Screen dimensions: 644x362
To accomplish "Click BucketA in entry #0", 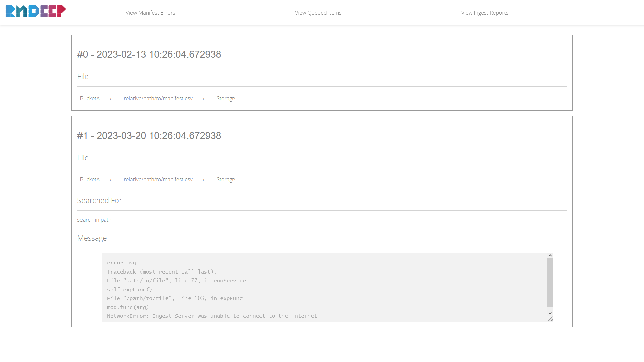I will (x=90, y=98).
